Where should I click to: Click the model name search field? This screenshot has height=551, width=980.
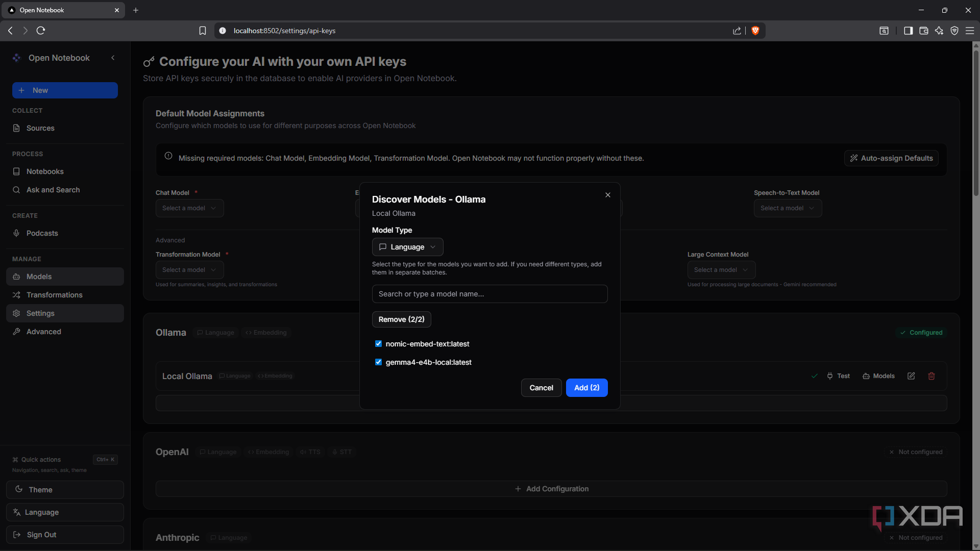coord(489,294)
